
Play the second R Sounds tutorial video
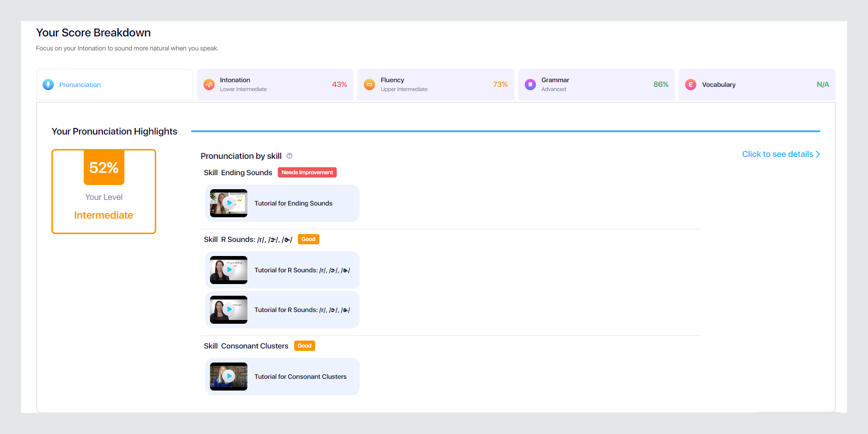coord(229,310)
